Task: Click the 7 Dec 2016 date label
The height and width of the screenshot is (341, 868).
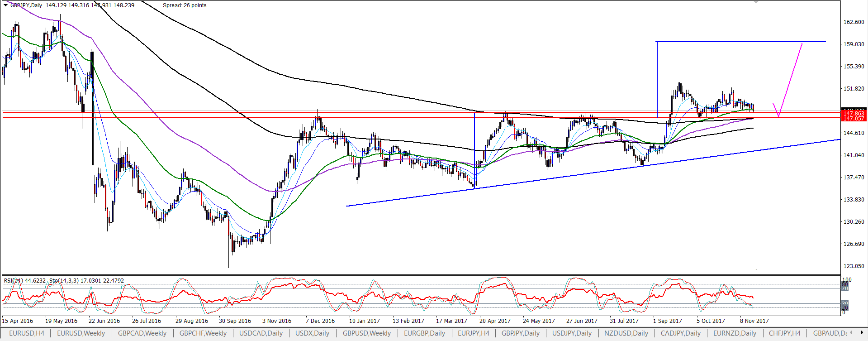Action: tap(320, 321)
